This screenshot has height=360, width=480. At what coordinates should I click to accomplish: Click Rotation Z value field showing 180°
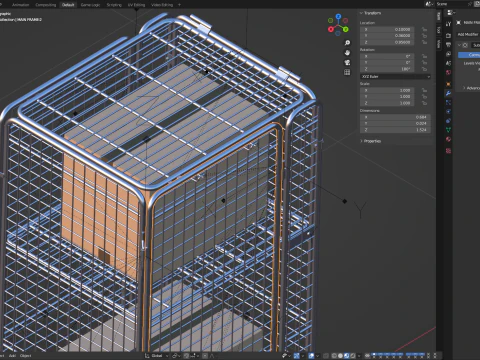[x=387, y=69]
